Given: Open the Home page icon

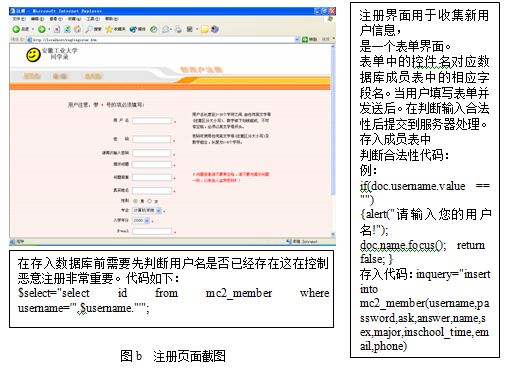Looking at the screenshot, I should tap(77, 29).
